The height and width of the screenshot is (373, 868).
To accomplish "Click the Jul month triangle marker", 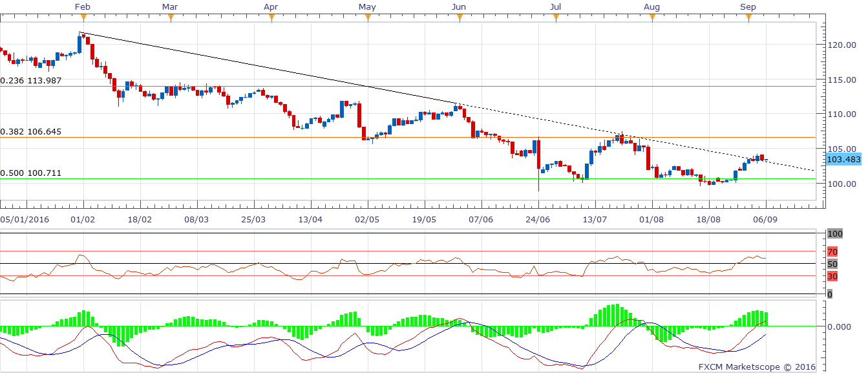I will (556, 18).
